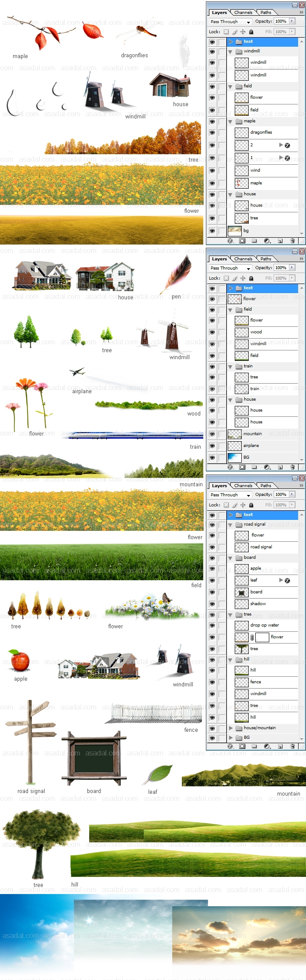This screenshot has height=980, width=306.
Task: Add layer style in middle Layers panel
Action: coord(230,467)
